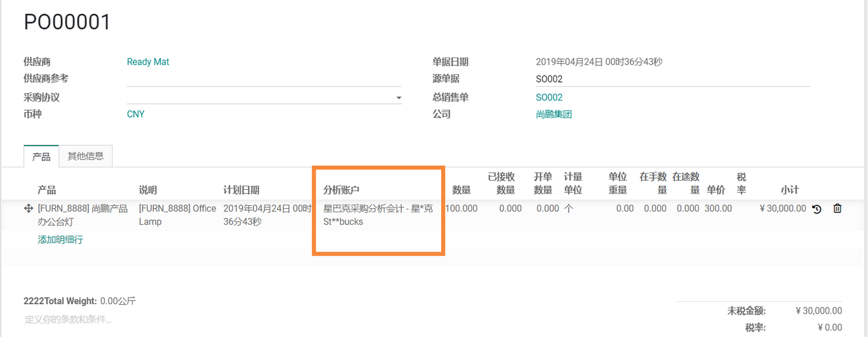Click the [FURN_8888] 尚鹏产品办公台灯 product cell
This screenshot has height=337, width=868.
click(83, 215)
